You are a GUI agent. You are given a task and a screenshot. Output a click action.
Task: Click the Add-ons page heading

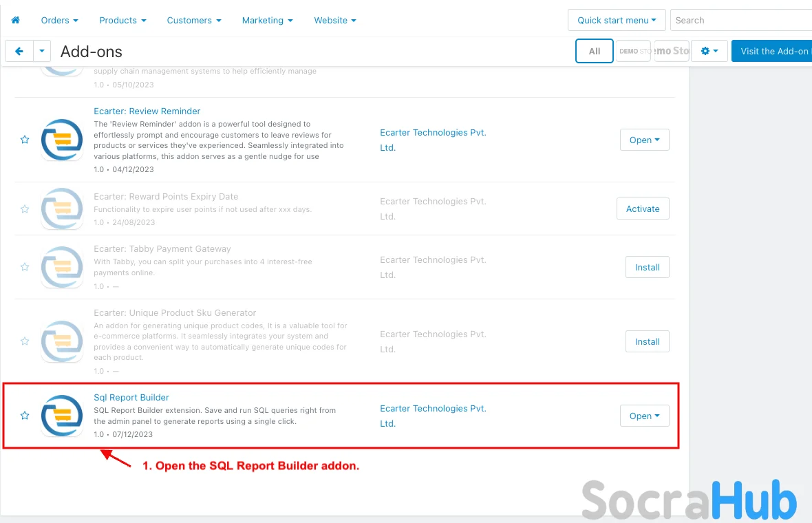coord(91,52)
